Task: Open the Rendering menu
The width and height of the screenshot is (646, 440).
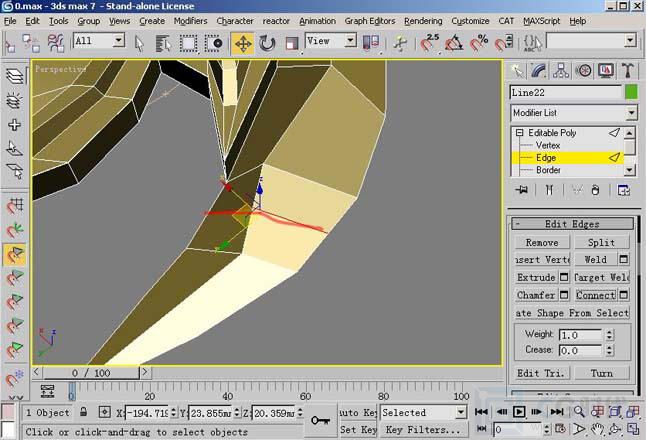Action: tap(423, 21)
